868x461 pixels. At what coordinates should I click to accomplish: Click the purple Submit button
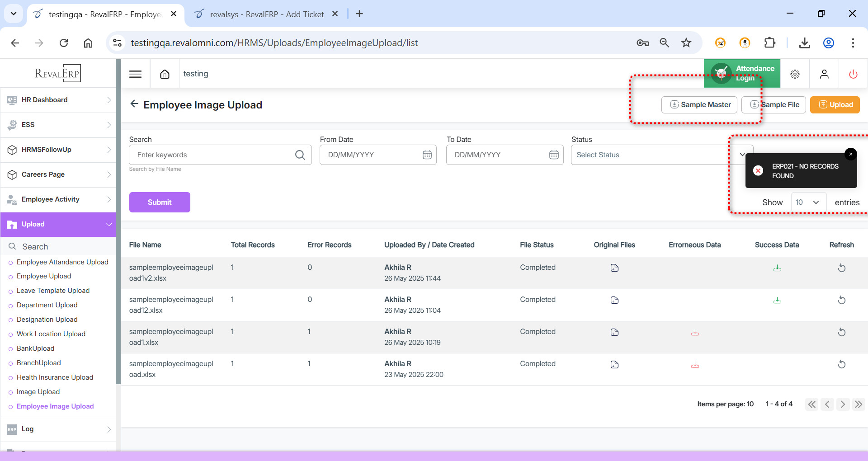(x=160, y=202)
